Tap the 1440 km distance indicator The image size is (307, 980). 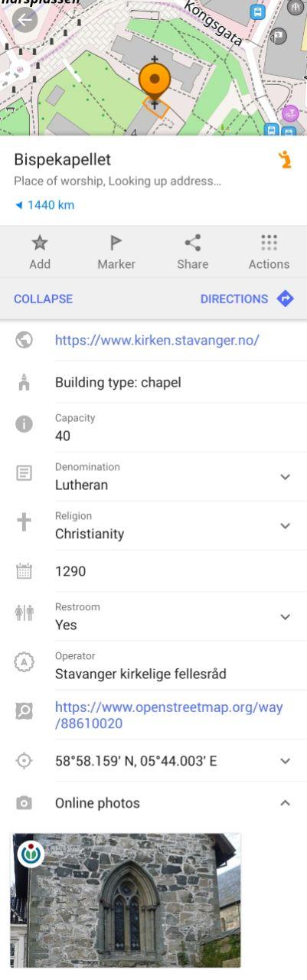click(44, 205)
